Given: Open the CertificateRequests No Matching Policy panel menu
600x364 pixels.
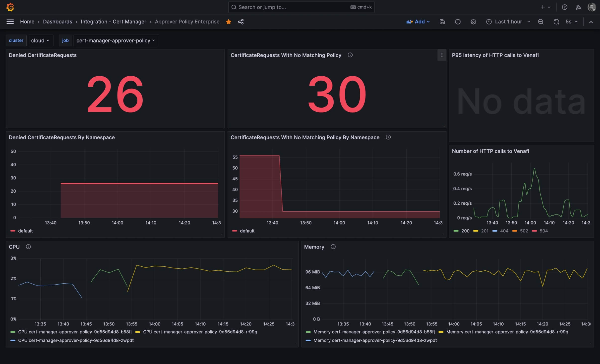Looking at the screenshot, I should (442, 55).
